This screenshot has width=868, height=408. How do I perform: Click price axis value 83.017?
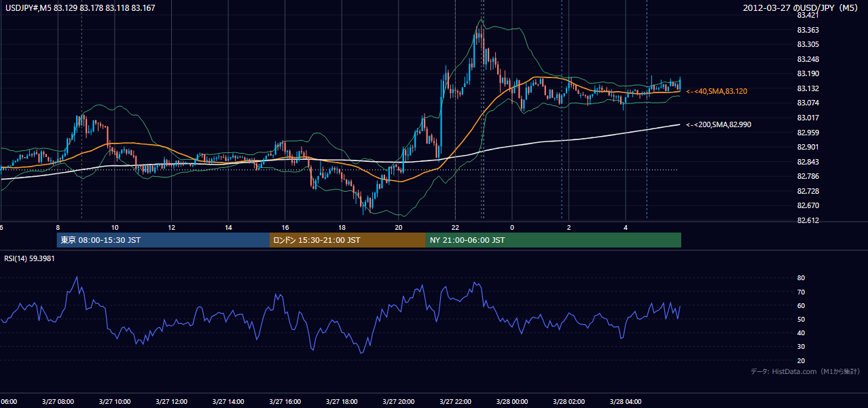pos(808,118)
